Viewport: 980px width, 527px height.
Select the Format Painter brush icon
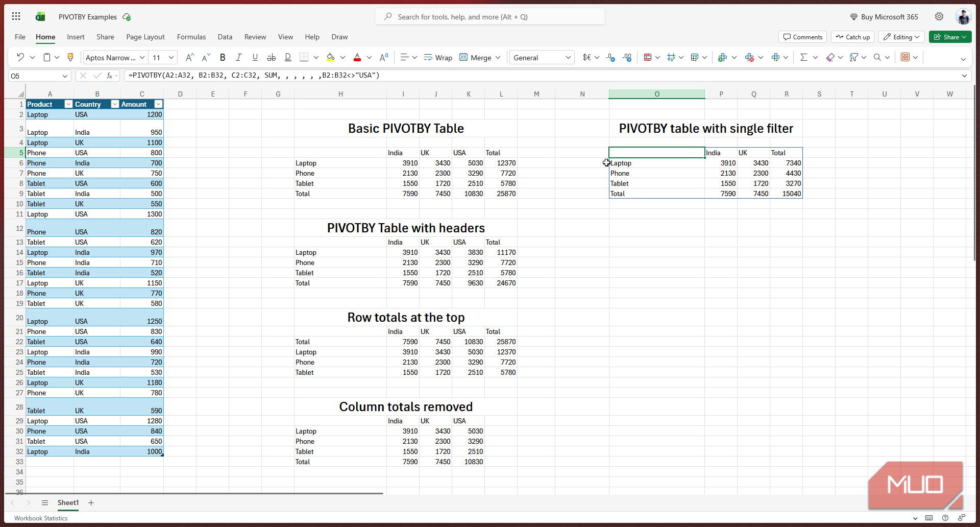[x=70, y=57]
